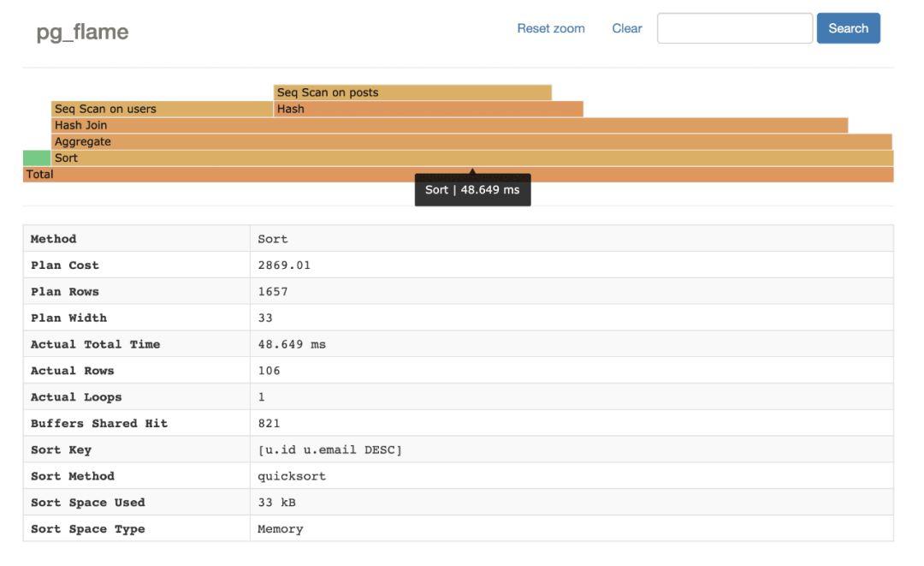Focus the search text field

pyautogui.click(x=734, y=28)
